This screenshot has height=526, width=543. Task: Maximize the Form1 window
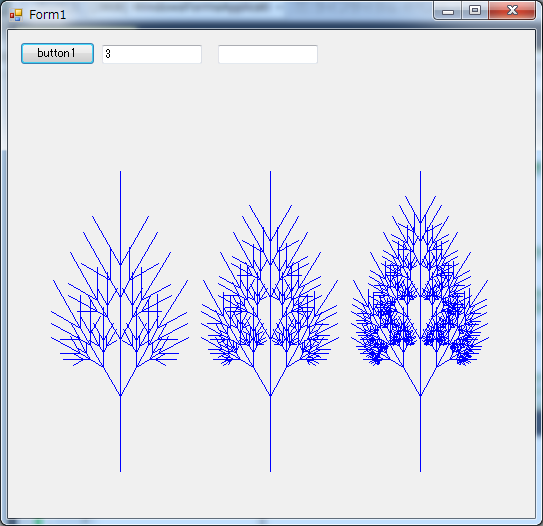point(475,11)
